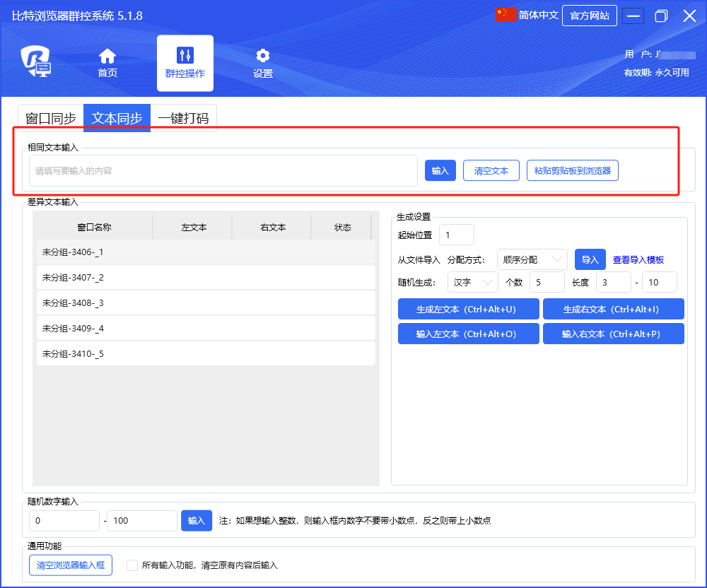This screenshot has width=707, height=588.
Task: Click the 长度 minimum field showing 3
Action: coord(613,282)
